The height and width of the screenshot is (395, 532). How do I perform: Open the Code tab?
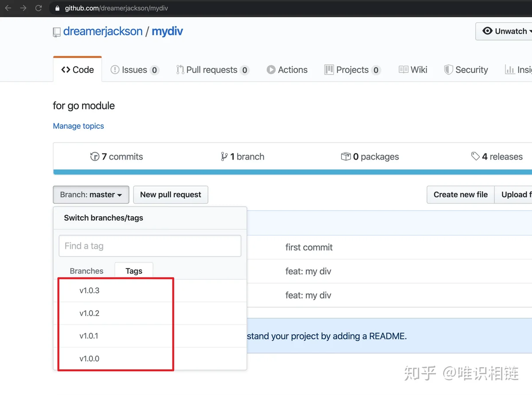(78, 70)
